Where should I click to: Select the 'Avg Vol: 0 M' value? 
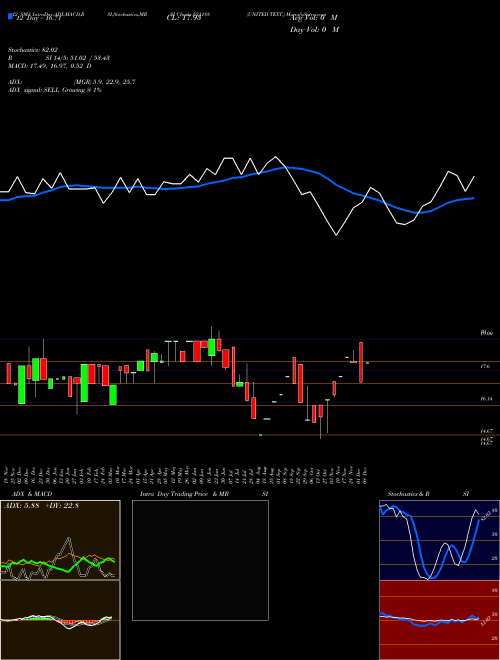314,18
